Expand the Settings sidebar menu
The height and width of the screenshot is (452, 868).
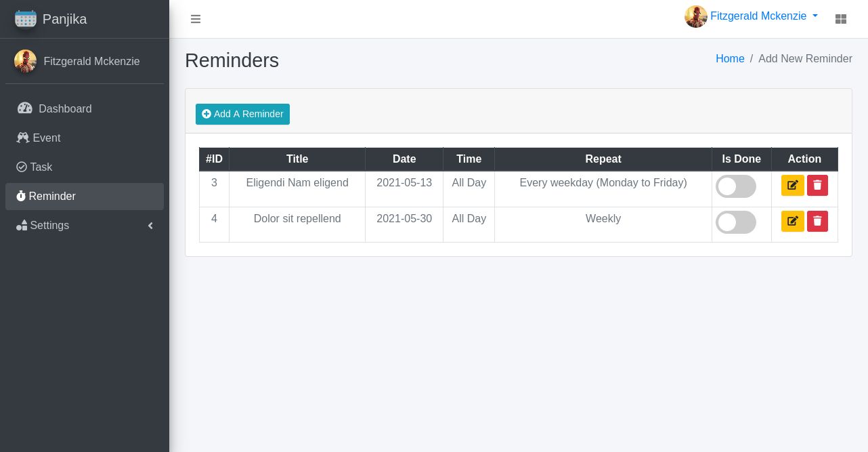(x=49, y=225)
